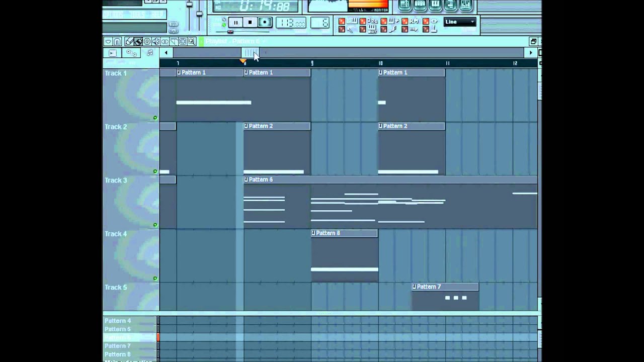The width and height of the screenshot is (644, 362).
Task: Select the Delete tool in the playlist toolbar
Action: [x=147, y=42]
